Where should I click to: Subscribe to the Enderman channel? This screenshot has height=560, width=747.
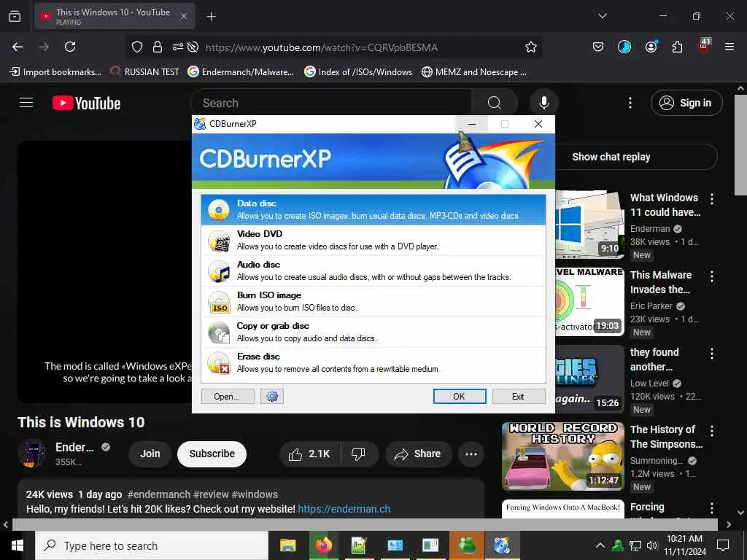212,454
